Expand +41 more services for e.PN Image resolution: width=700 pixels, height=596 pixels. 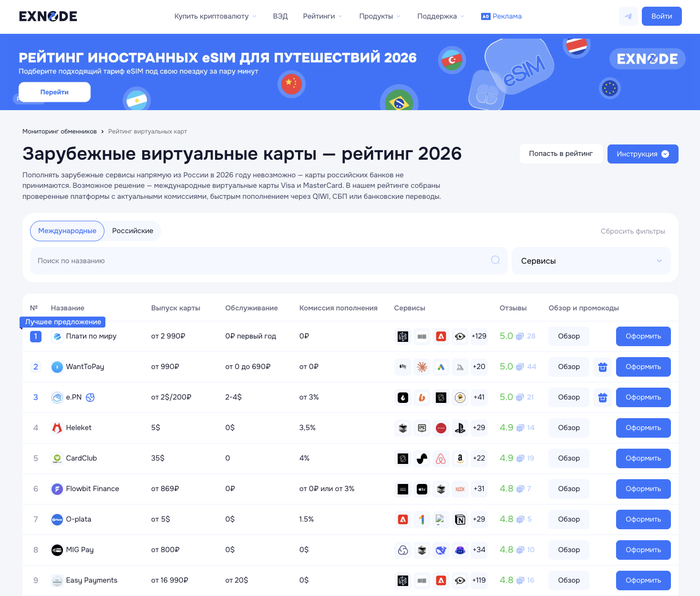479,397
